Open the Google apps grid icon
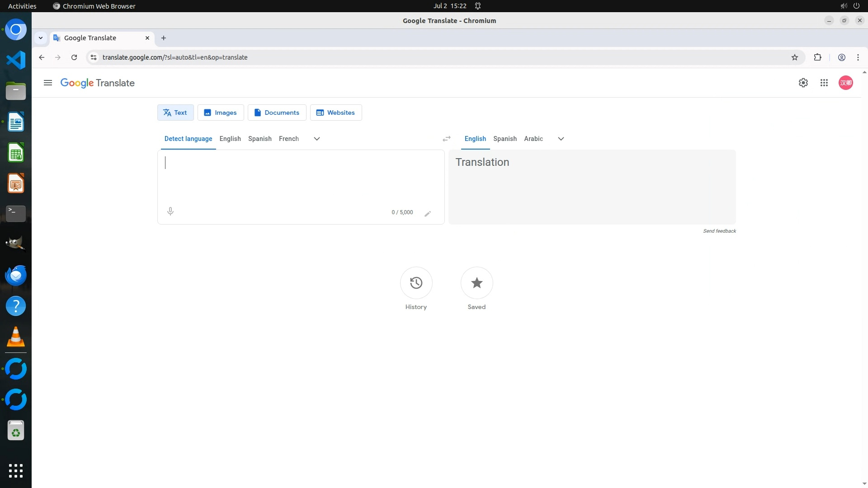The image size is (868, 488). (x=824, y=83)
